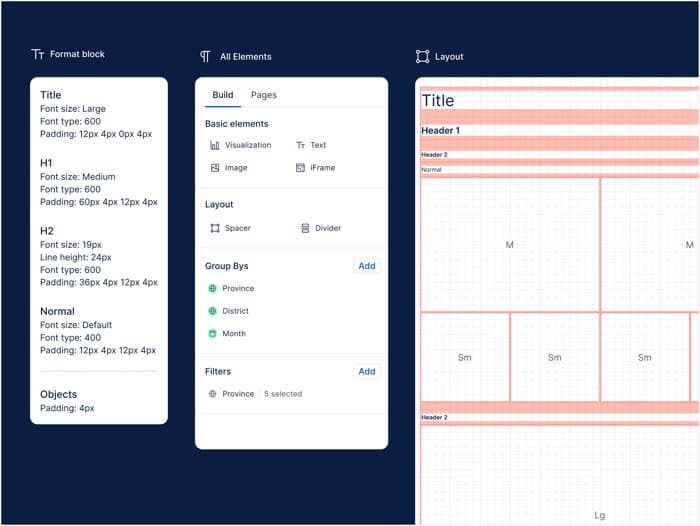Click the Spacer layout icon
Screen dimensions: 700x526
click(x=215, y=228)
